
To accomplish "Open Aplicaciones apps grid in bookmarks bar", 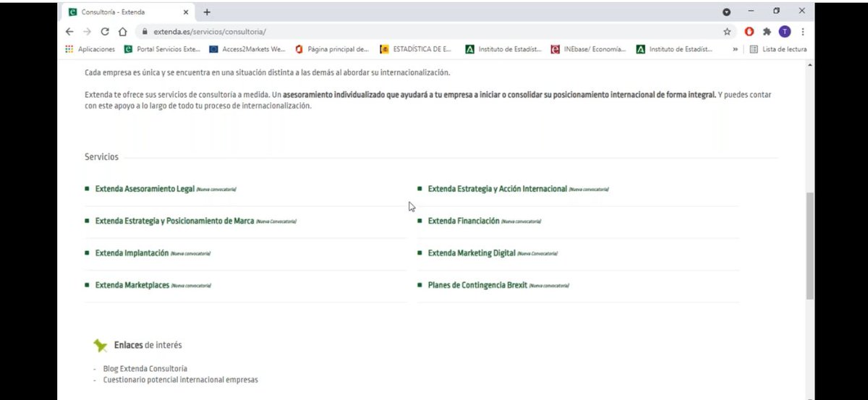I will pyautogui.click(x=90, y=49).
